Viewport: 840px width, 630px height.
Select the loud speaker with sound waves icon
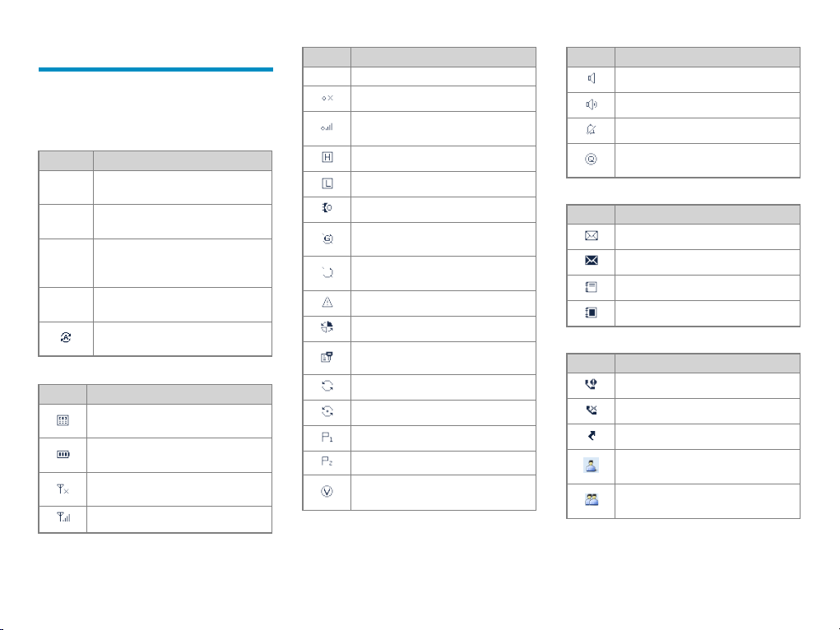(592, 104)
